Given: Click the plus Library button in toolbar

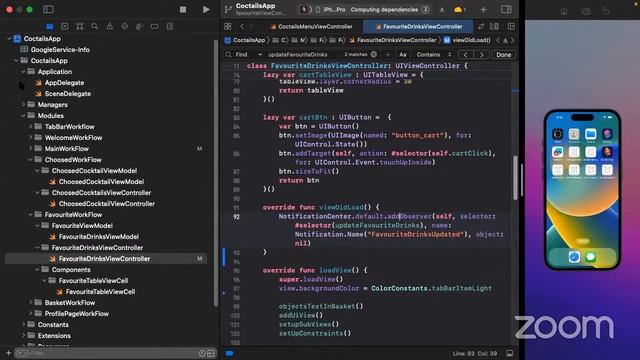Looking at the screenshot, I should click(x=484, y=9).
